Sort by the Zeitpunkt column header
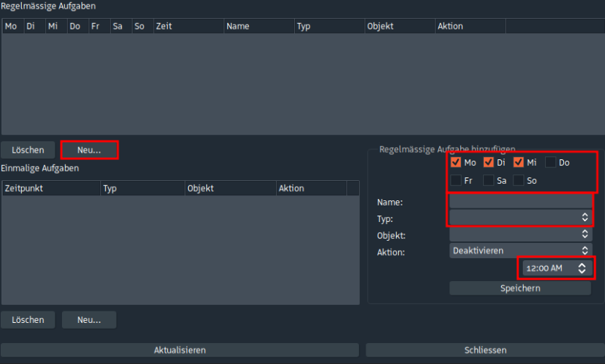Image resolution: width=605 pixels, height=364 pixels. (x=50, y=188)
